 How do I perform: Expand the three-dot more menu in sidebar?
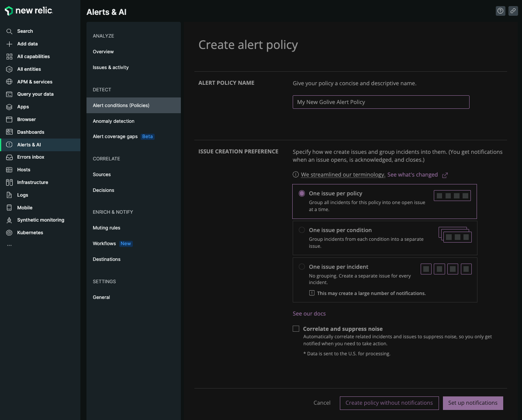[x=9, y=246]
